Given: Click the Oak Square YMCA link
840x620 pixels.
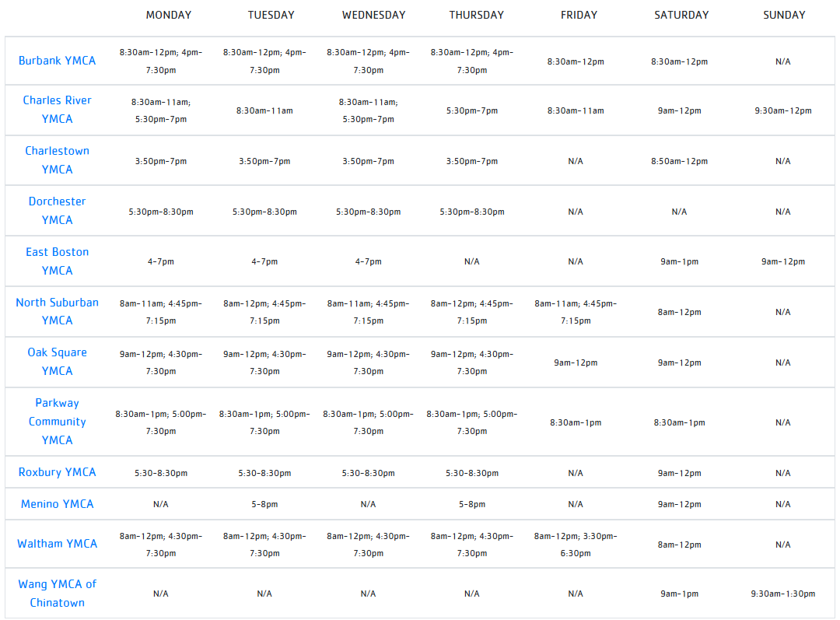Looking at the screenshot, I should tap(57, 362).
